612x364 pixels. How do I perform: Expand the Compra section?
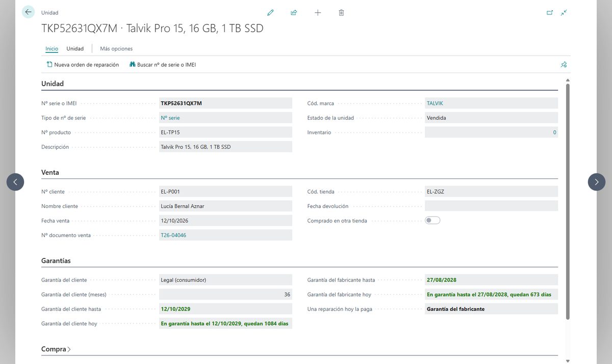tap(56, 349)
